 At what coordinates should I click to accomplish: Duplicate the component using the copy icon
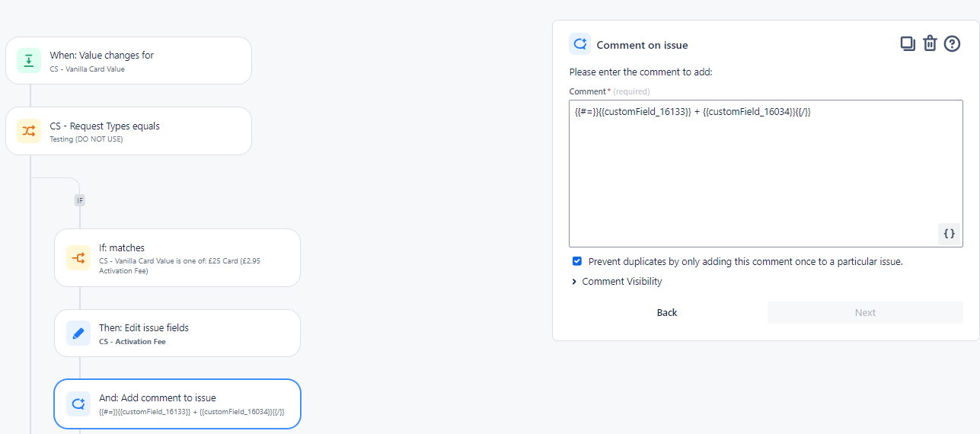point(908,43)
